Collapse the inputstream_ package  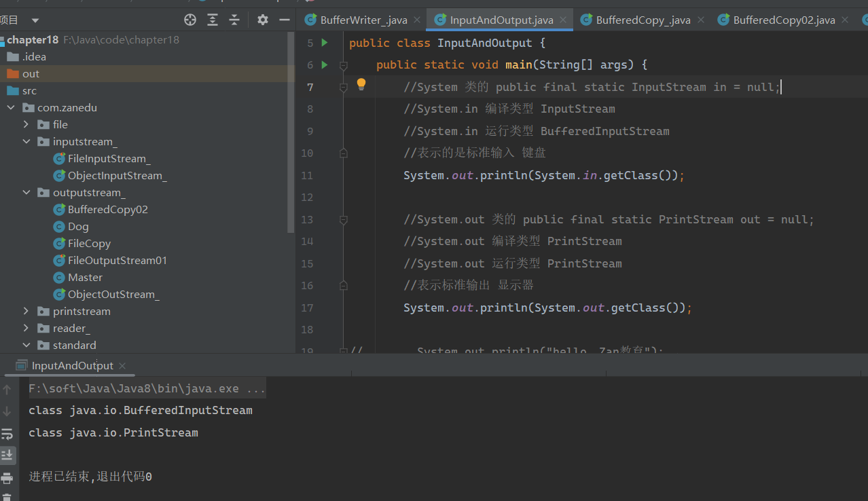pos(26,142)
